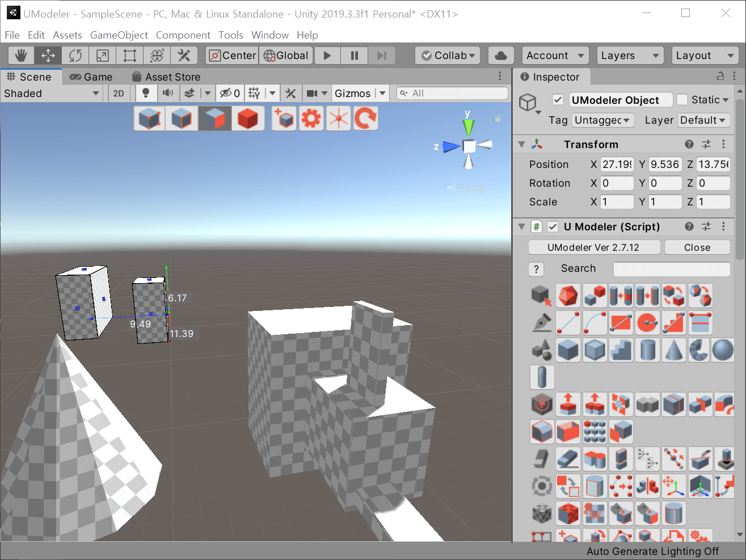
Task: Open the Collab dropdown
Action: (x=448, y=55)
